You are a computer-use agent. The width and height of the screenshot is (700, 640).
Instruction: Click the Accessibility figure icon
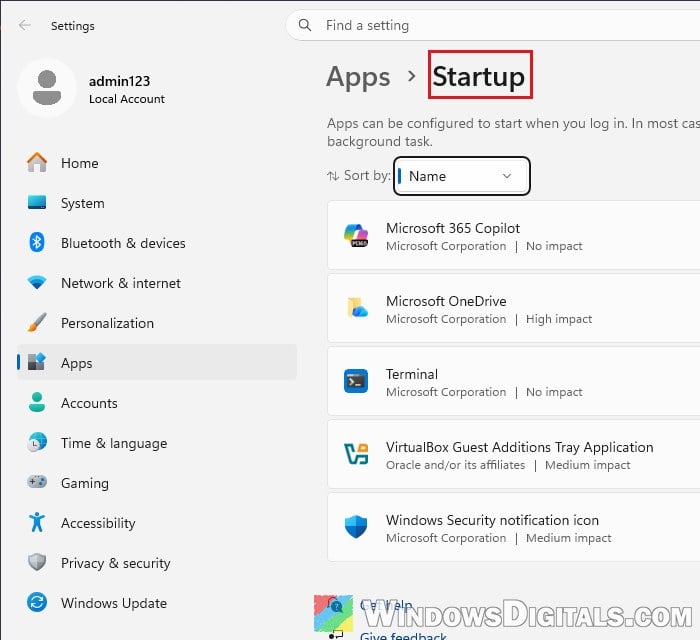pyautogui.click(x=37, y=522)
